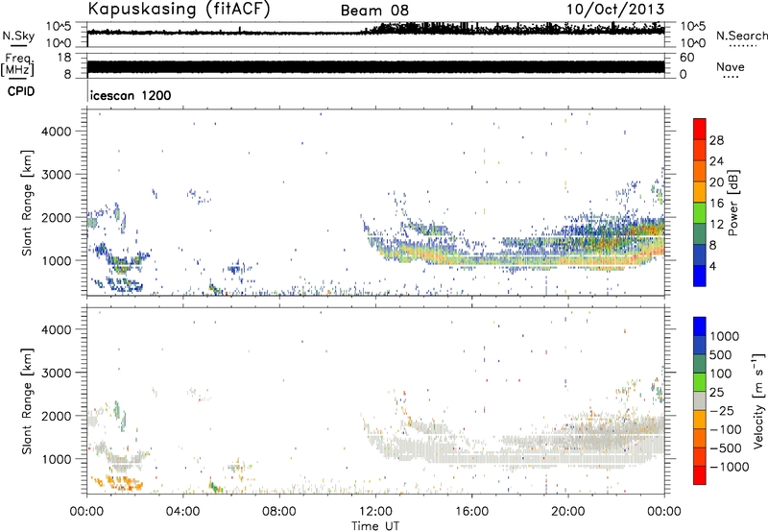
Task: Click the blue bottom of power colorbar
Action: coord(700,277)
